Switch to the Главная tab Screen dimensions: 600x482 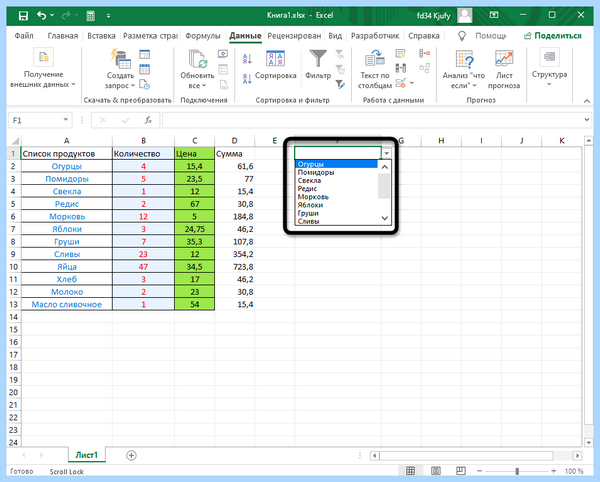[x=63, y=36]
